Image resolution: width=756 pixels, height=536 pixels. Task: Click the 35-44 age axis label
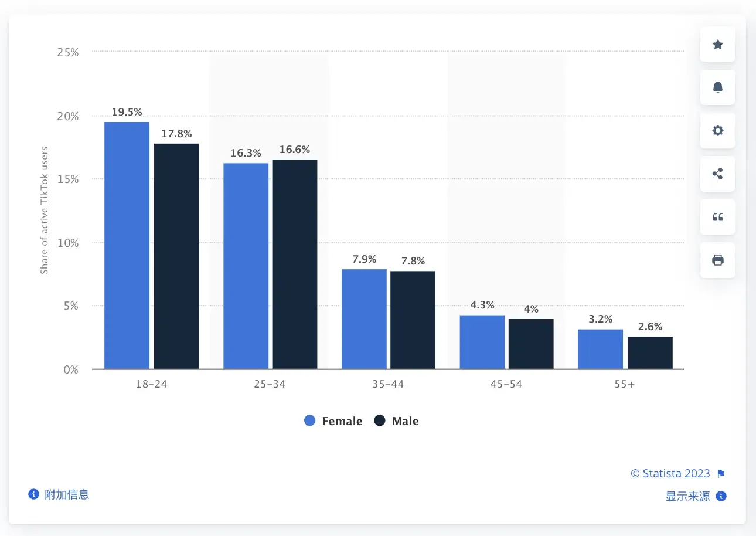(388, 385)
